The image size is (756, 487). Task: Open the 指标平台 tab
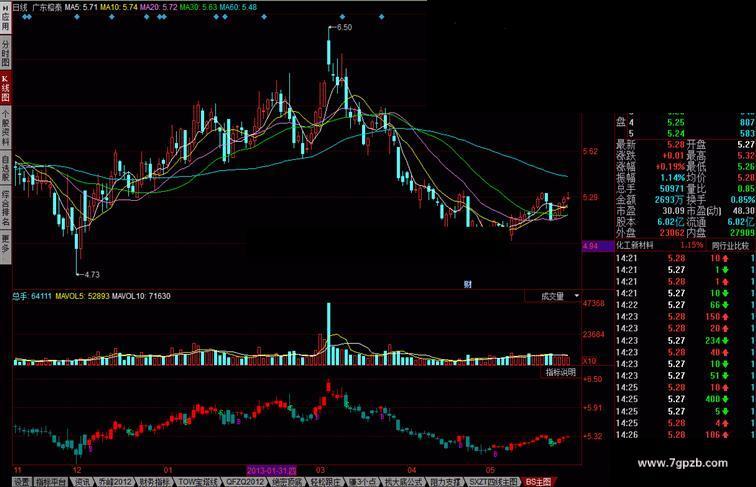(52, 482)
